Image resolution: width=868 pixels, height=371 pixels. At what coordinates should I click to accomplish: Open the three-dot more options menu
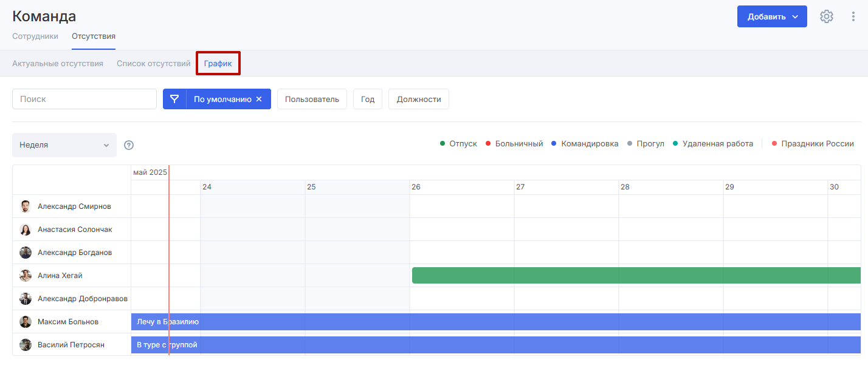coord(853,16)
